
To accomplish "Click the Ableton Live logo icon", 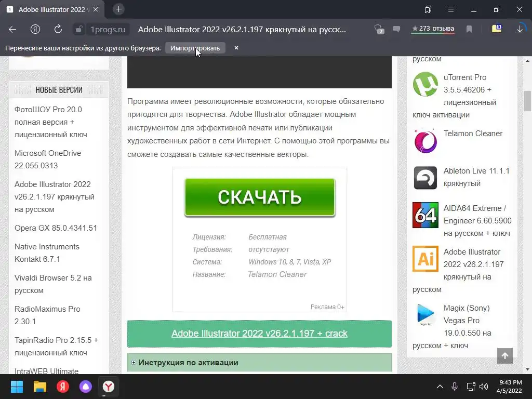I will 425,178.
